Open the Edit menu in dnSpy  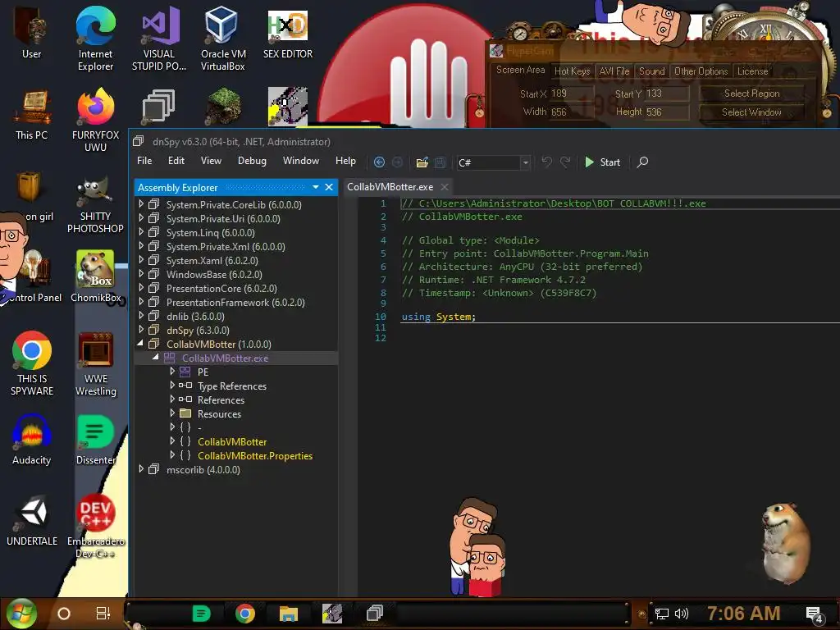point(176,161)
